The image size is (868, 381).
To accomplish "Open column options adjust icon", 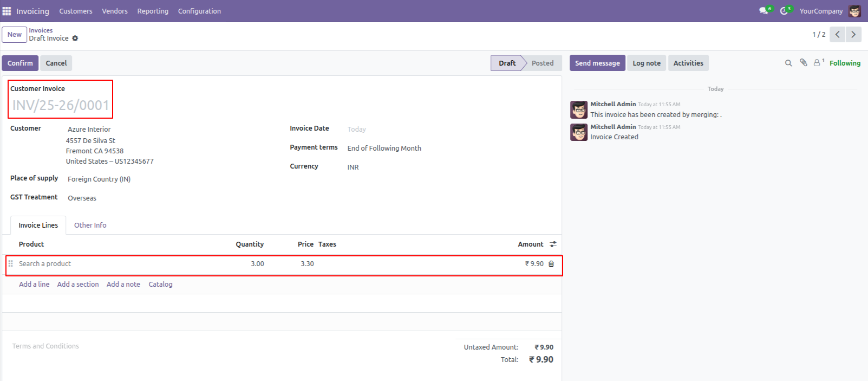I will point(553,244).
